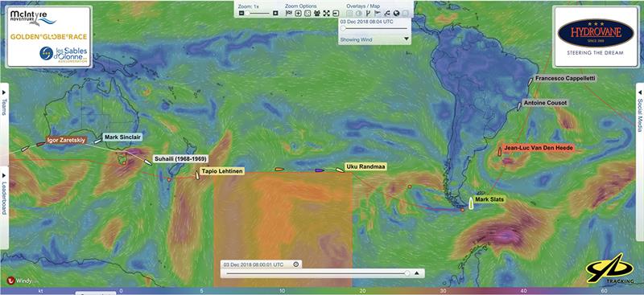644x295 pixels.
Task: Click the boxed arrow icon in Zoom Options
Action: tap(336, 13)
